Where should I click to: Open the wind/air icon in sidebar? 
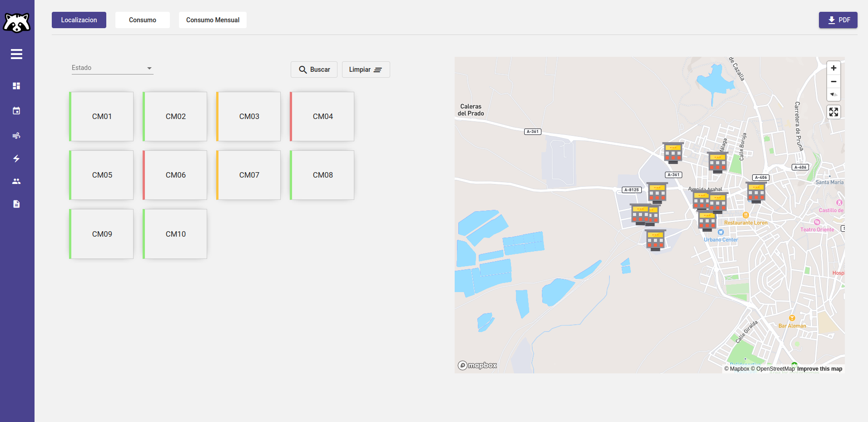[17, 136]
